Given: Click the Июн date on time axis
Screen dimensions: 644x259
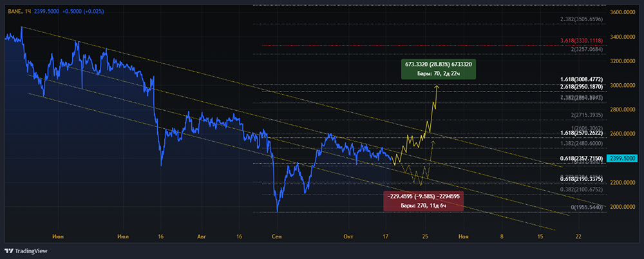Looking at the screenshot, I should point(57,236).
